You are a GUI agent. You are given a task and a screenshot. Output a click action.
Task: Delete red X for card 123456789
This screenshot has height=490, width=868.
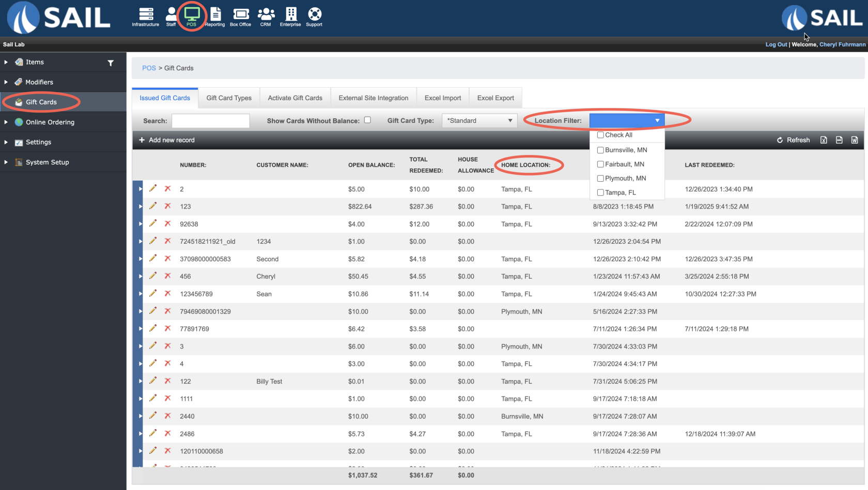(167, 293)
